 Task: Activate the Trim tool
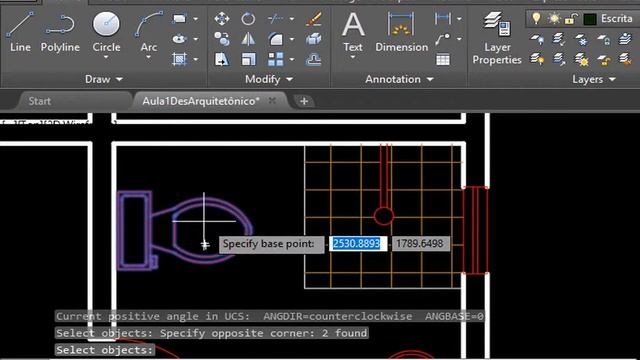point(276,19)
